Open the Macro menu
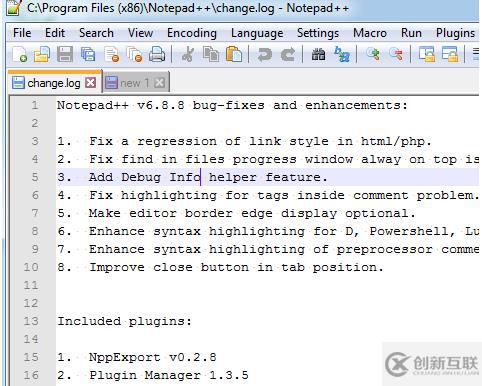This screenshot has width=482, height=386. point(370,33)
